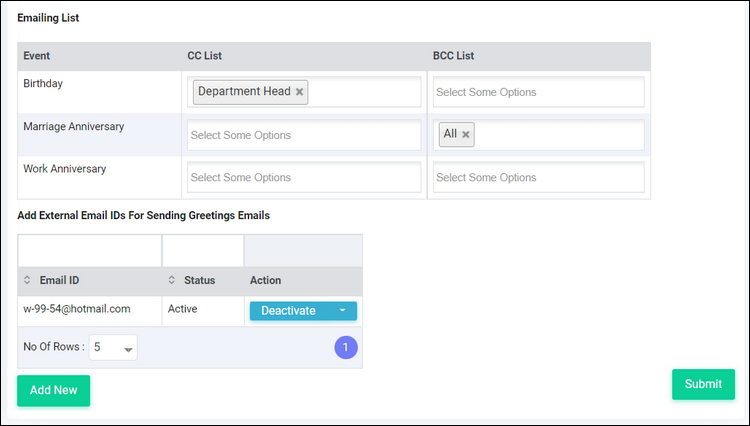Submit the emailing list form
This screenshot has height=426, width=750.
pyautogui.click(x=703, y=384)
